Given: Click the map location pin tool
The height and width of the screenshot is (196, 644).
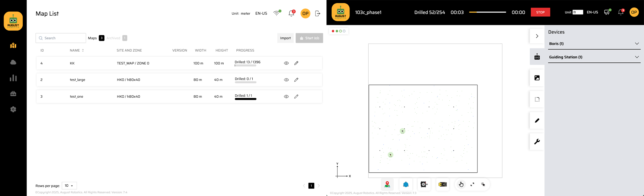Looking at the screenshot, I should click(387, 185).
